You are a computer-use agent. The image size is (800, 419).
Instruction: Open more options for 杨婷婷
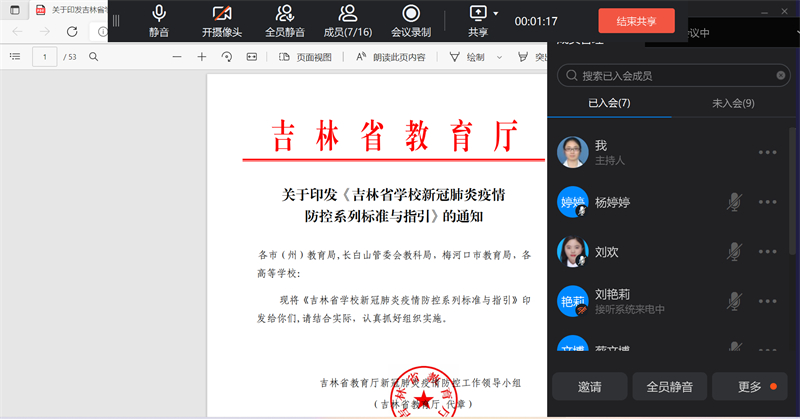pos(767,202)
